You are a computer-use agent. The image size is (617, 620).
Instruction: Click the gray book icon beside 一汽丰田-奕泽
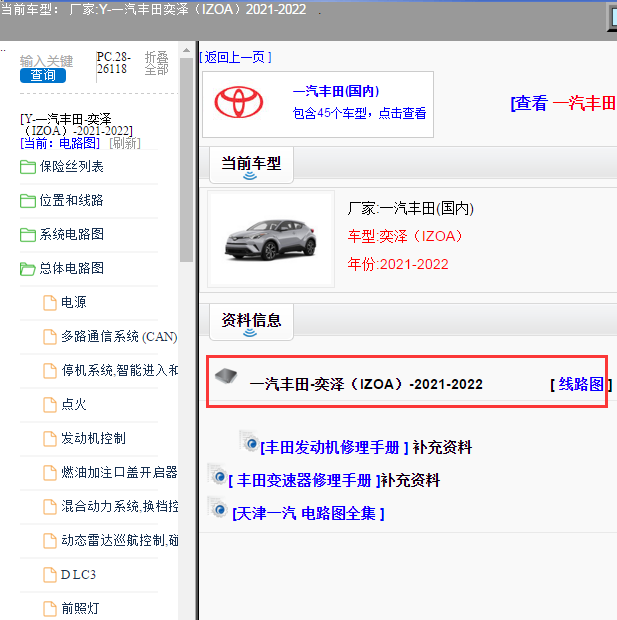pos(226,376)
